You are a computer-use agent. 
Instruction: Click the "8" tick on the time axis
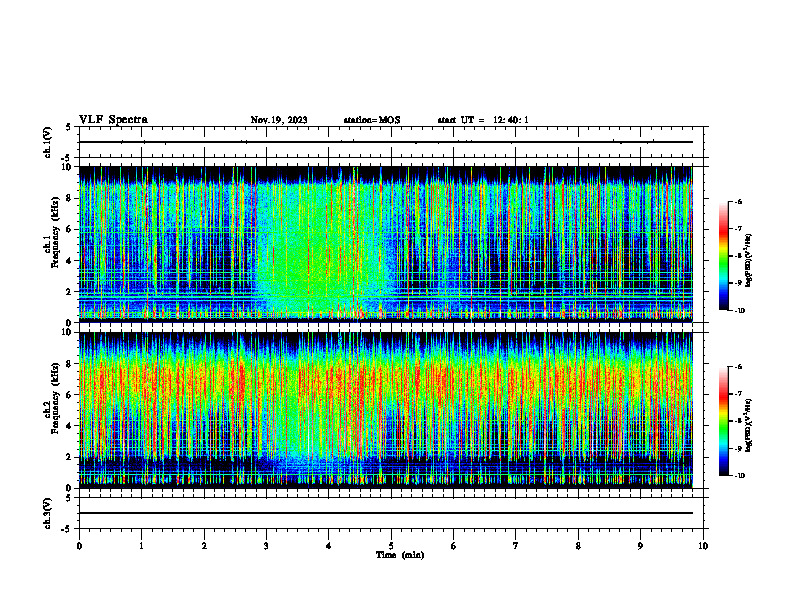point(578,546)
